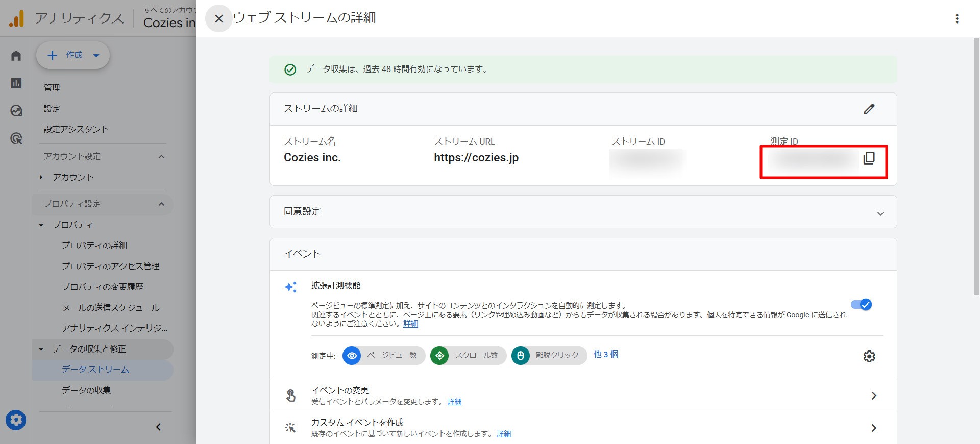This screenshot has width=980, height=444.
Task: Click the スクロール数 green icon chip
Action: pos(468,355)
